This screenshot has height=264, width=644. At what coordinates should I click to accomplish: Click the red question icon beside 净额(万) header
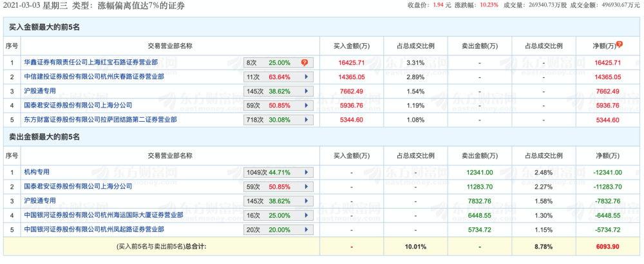(x=620, y=44)
